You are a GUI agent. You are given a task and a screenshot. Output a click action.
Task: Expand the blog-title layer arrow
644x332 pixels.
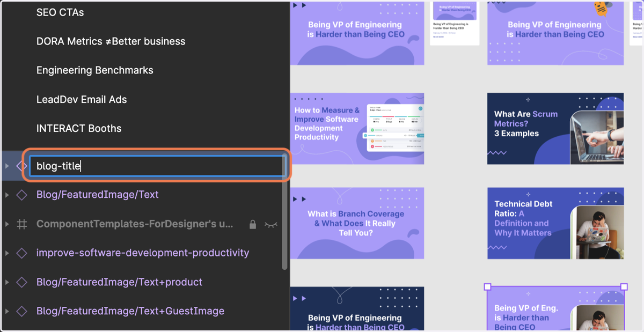point(7,166)
